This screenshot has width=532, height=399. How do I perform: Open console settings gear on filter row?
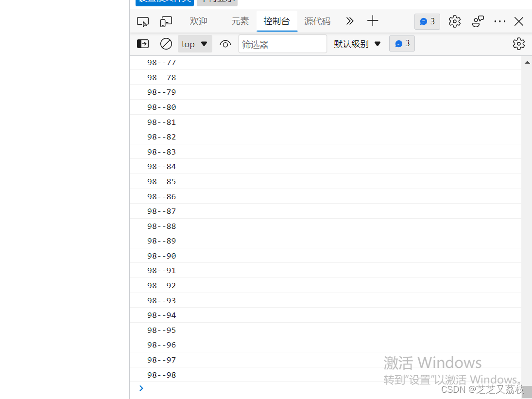click(x=518, y=43)
